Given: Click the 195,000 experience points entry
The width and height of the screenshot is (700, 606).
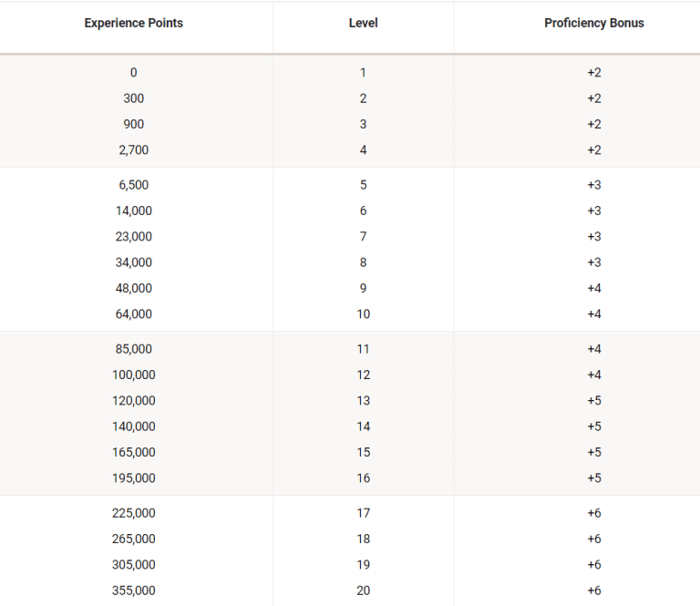Looking at the screenshot, I should coord(133,478).
